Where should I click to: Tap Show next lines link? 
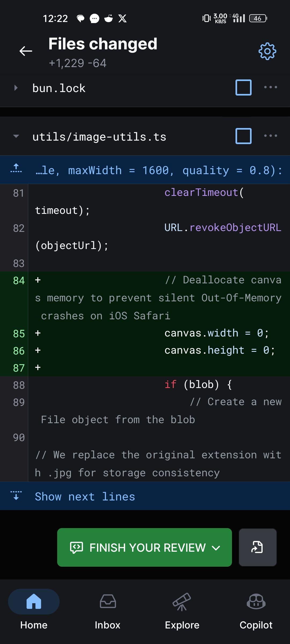85,497
